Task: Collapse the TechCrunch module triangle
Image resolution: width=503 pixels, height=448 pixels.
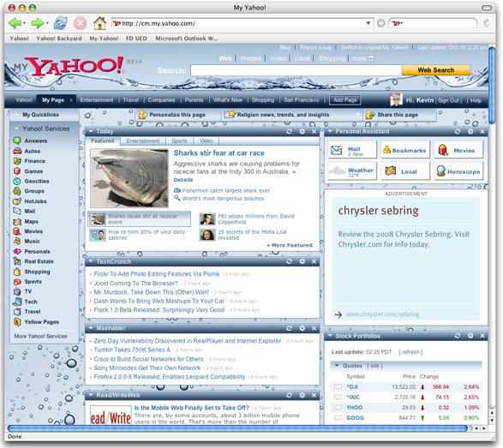Action: (x=91, y=261)
